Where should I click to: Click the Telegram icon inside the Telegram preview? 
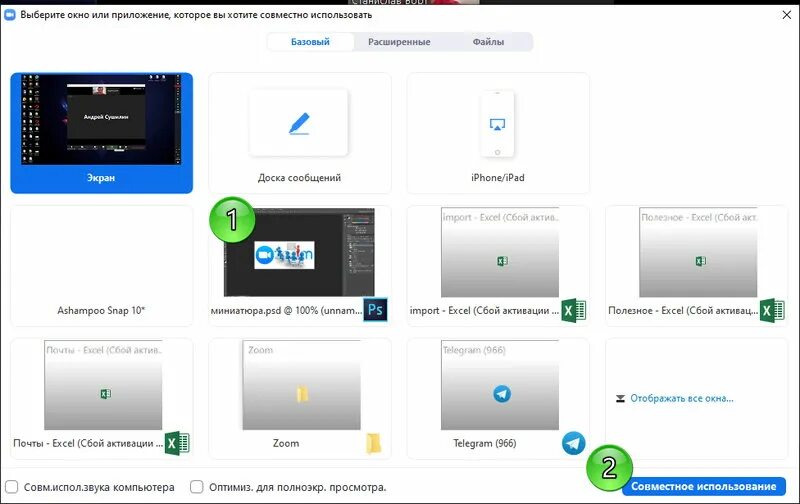(x=502, y=394)
